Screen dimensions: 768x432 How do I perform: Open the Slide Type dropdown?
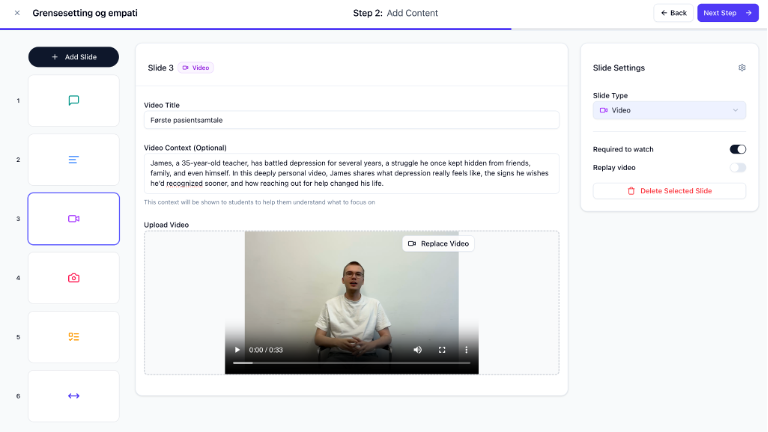click(x=669, y=110)
